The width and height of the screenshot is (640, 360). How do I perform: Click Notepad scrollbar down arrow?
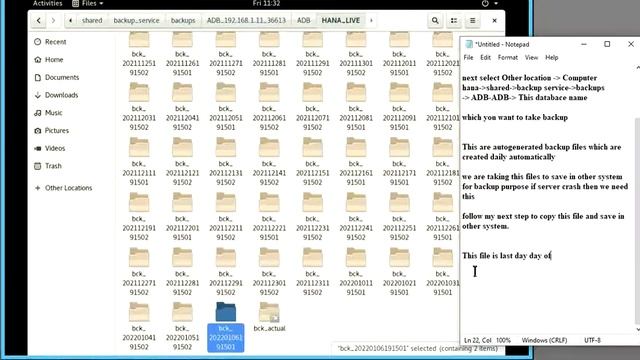tap(638, 329)
